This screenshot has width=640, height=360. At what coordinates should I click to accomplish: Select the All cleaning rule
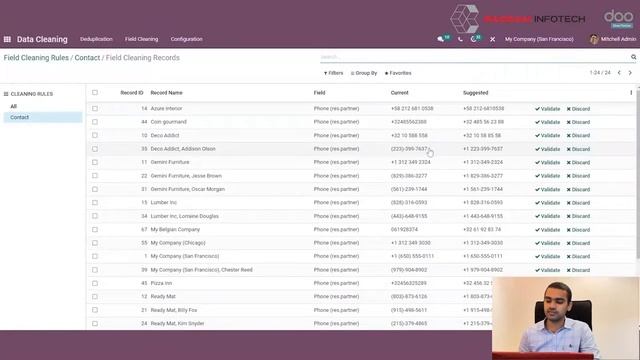click(x=13, y=106)
